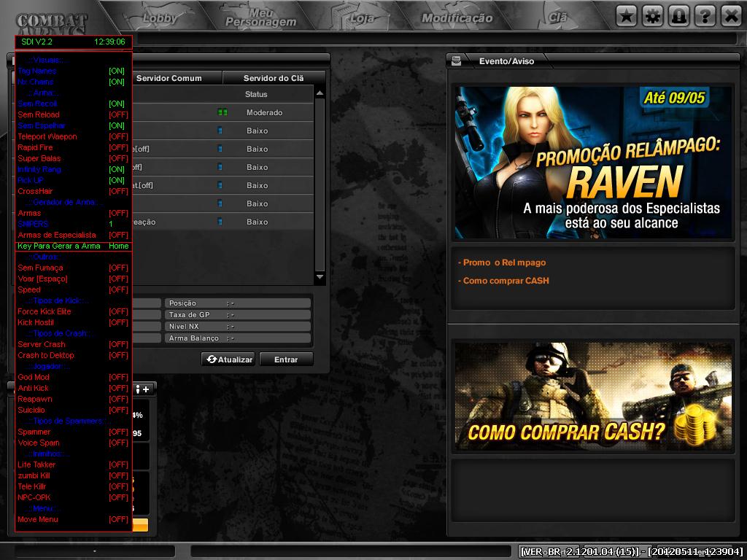Click the Combat Arms logo
The image size is (747, 560).
coord(52,24)
